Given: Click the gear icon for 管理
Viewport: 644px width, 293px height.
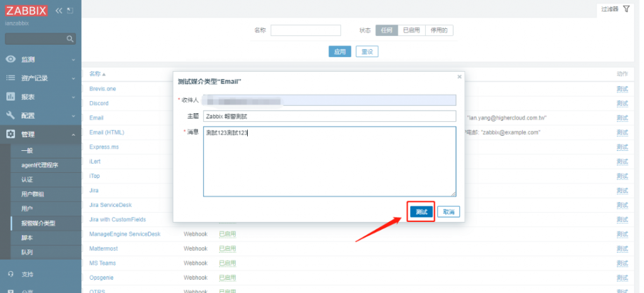Looking at the screenshot, I should pyautogui.click(x=11, y=134).
